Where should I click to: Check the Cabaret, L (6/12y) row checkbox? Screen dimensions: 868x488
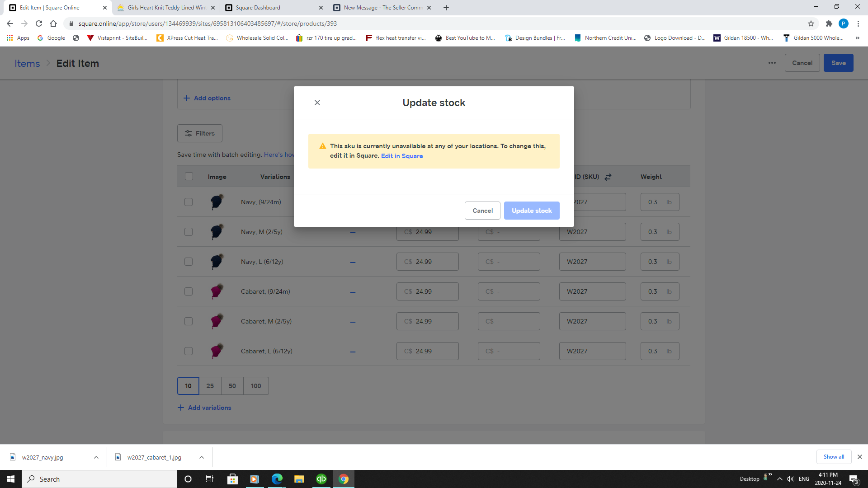click(189, 351)
